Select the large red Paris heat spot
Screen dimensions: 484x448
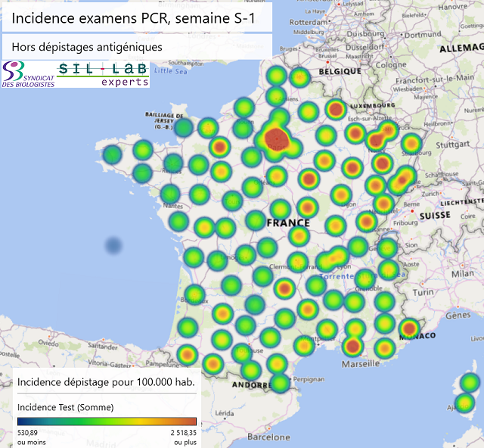pyautogui.click(x=277, y=139)
